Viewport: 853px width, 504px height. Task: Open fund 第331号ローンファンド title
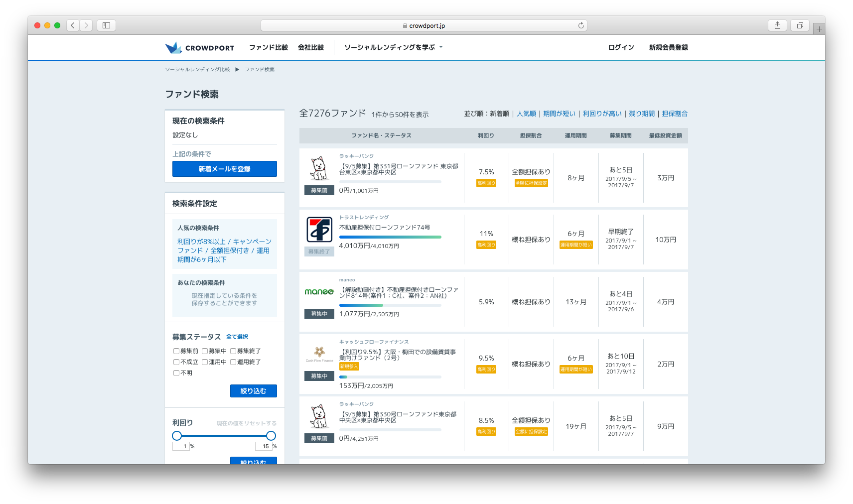[399, 169]
